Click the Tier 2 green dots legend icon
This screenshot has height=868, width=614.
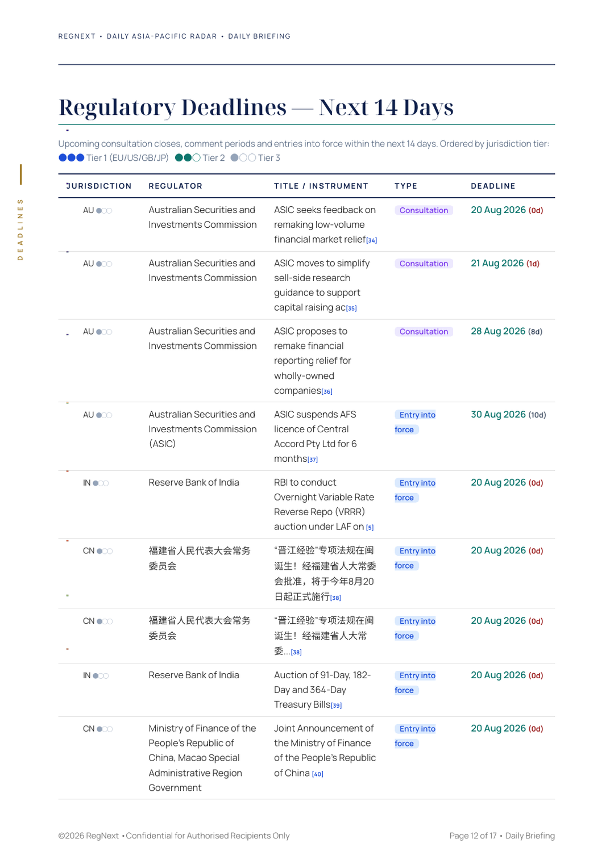tap(188, 158)
